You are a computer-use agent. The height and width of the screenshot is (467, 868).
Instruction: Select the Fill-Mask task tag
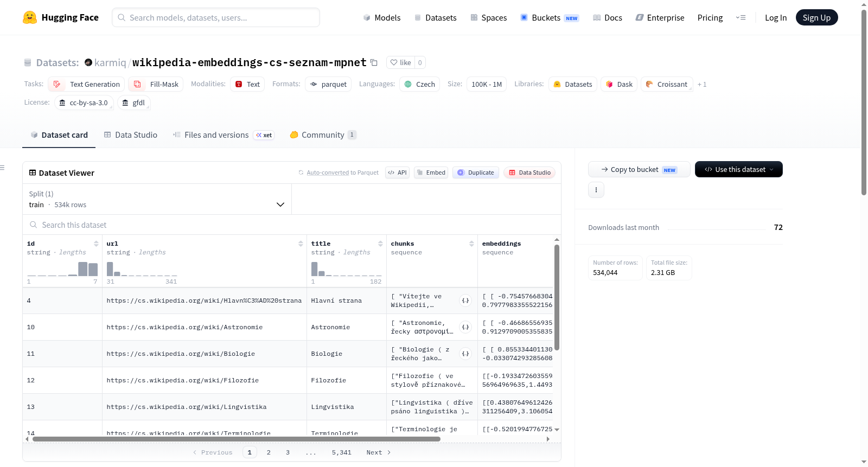[x=156, y=84]
